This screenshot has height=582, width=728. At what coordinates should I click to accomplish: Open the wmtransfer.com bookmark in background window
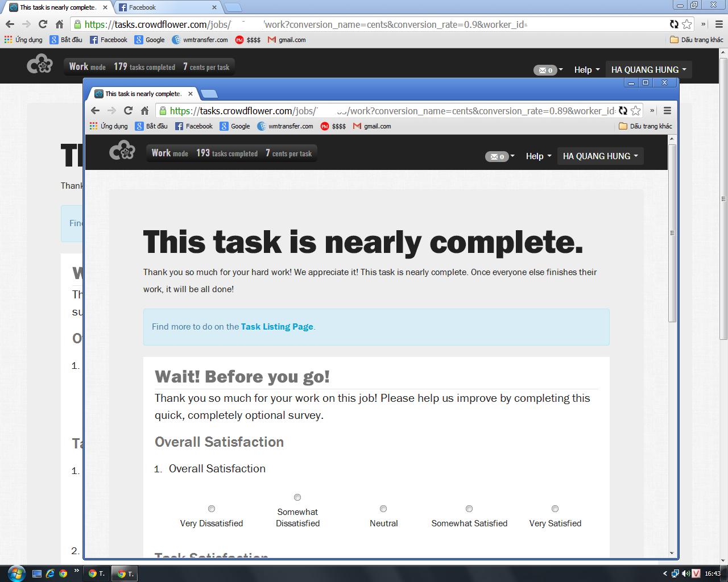[x=200, y=40]
